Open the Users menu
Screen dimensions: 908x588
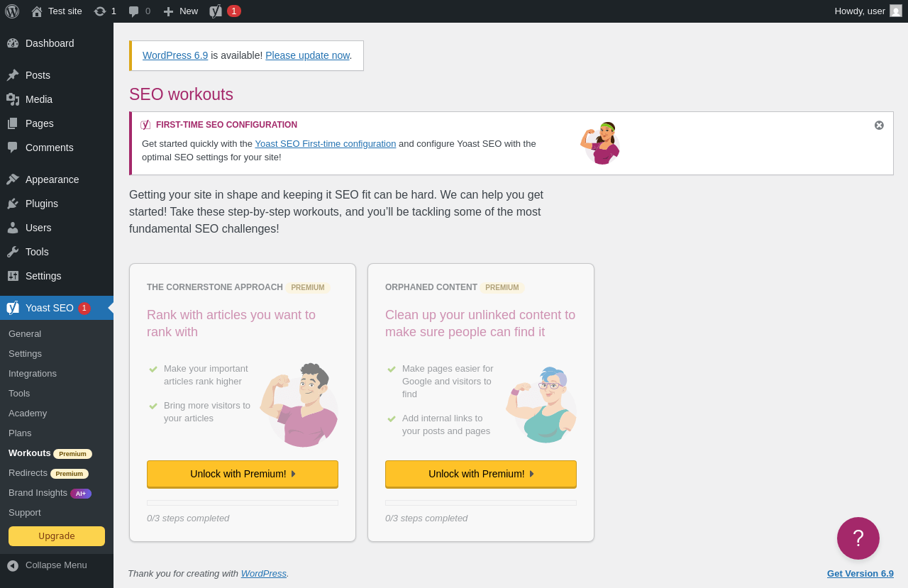[57, 228]
